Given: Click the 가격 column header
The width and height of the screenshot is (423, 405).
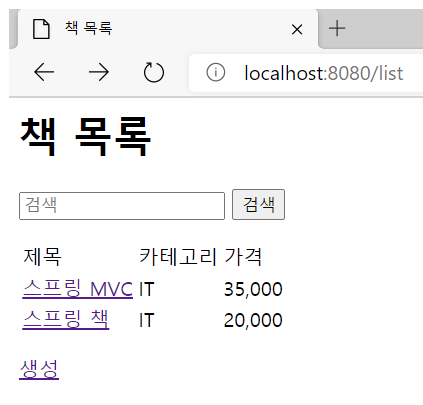Looking at the screenshot, I should [243, 257].
